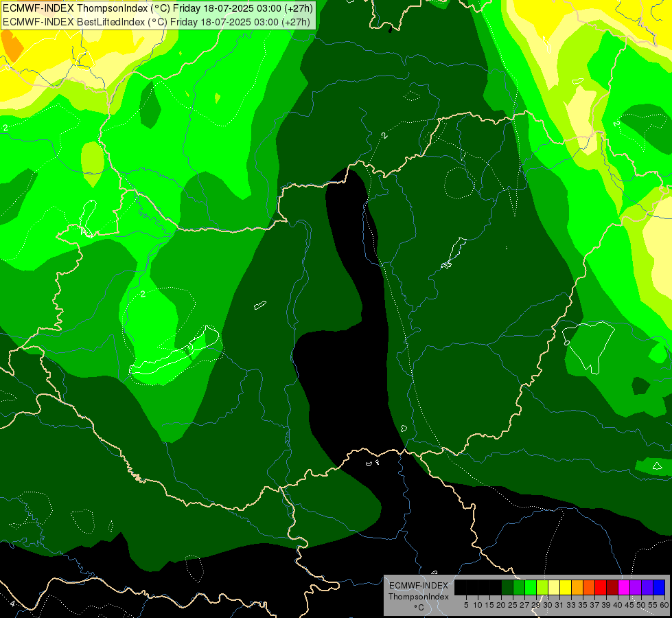Click legend scale value 27
This screenshot has height=618, width=672.
click(524, 605)
